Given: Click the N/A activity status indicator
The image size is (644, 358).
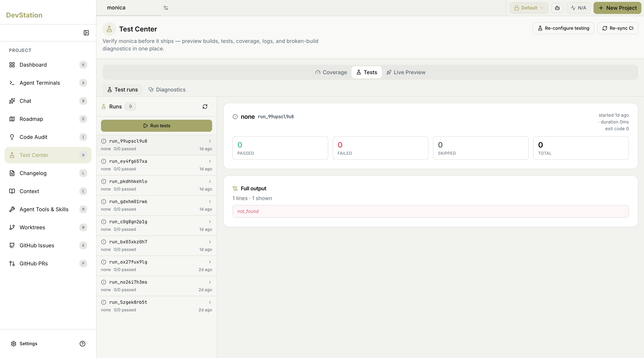Looking at the screenshot, I should [578, 8].
